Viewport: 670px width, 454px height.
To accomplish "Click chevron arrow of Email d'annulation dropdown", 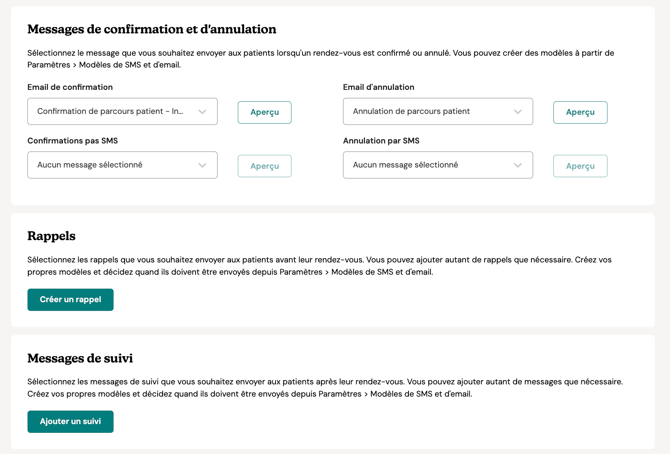I will (x=518, y=112).
